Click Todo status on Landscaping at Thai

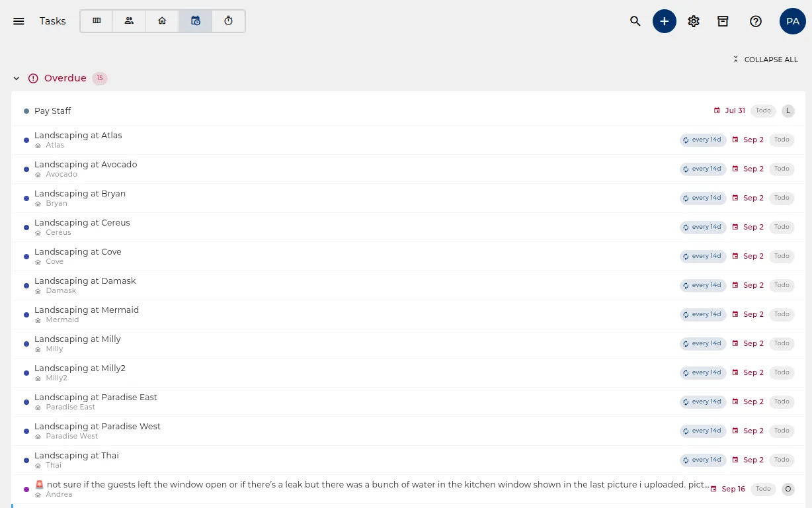(x=782, y=460)
